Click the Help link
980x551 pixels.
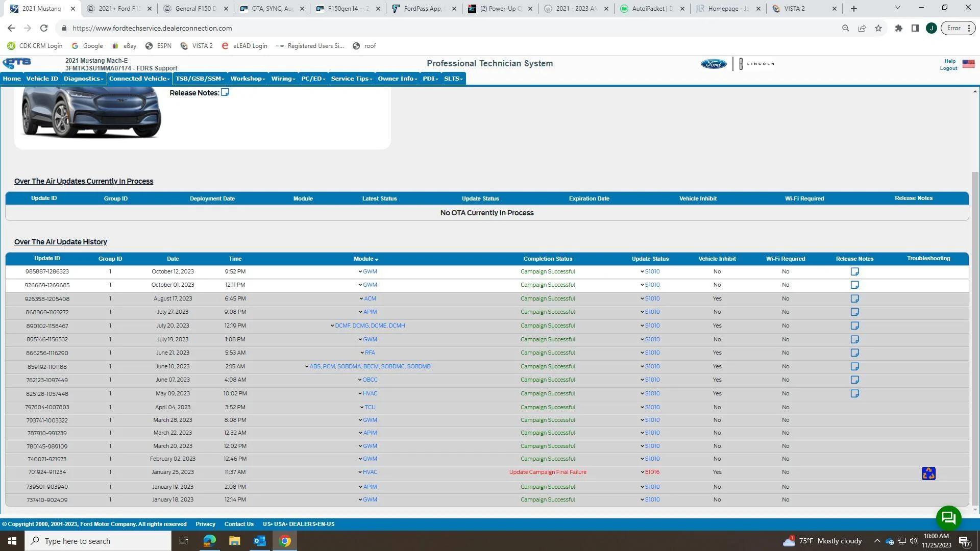point(949,61)
